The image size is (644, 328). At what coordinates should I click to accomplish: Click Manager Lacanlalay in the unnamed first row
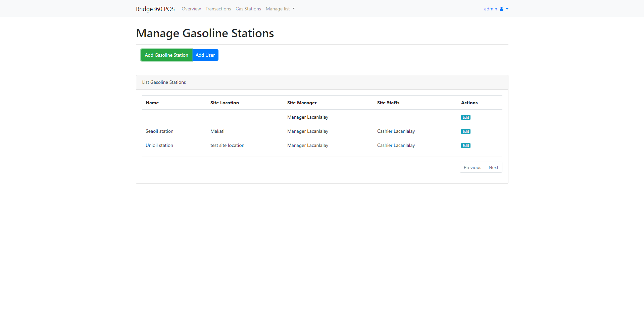tap(308, 117)
